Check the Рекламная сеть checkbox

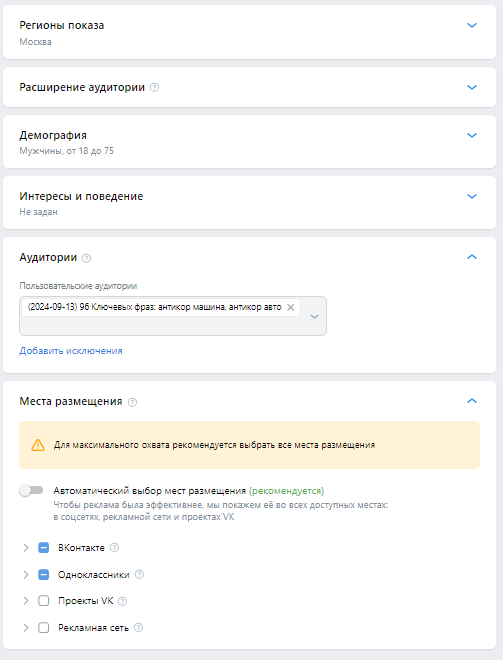pyautogui.click(x=43, y=628)
